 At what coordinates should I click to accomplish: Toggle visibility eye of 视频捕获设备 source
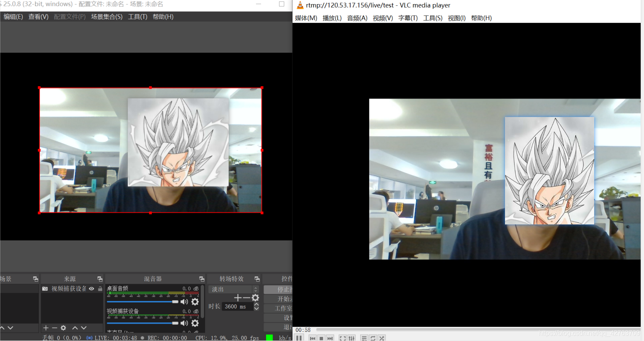point(92,289)
